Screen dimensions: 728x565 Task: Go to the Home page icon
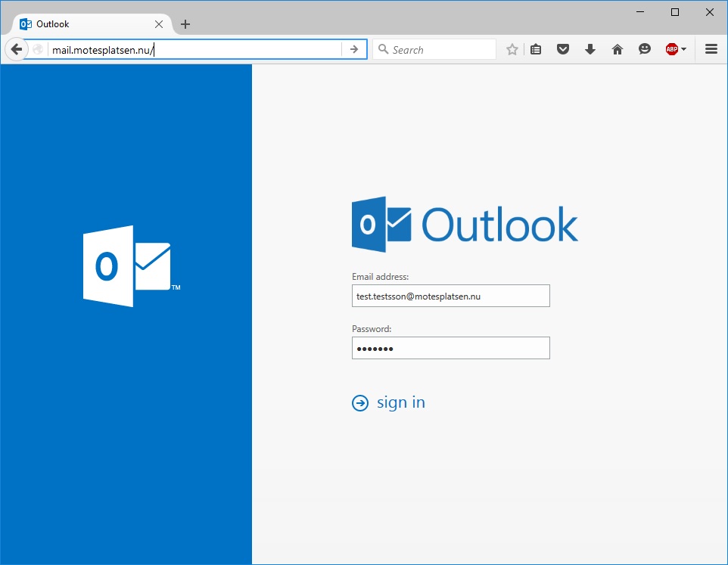617,49
